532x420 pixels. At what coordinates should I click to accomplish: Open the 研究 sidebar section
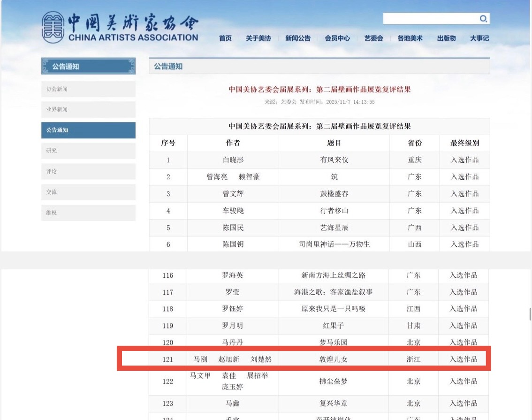(x=88, y=151)
